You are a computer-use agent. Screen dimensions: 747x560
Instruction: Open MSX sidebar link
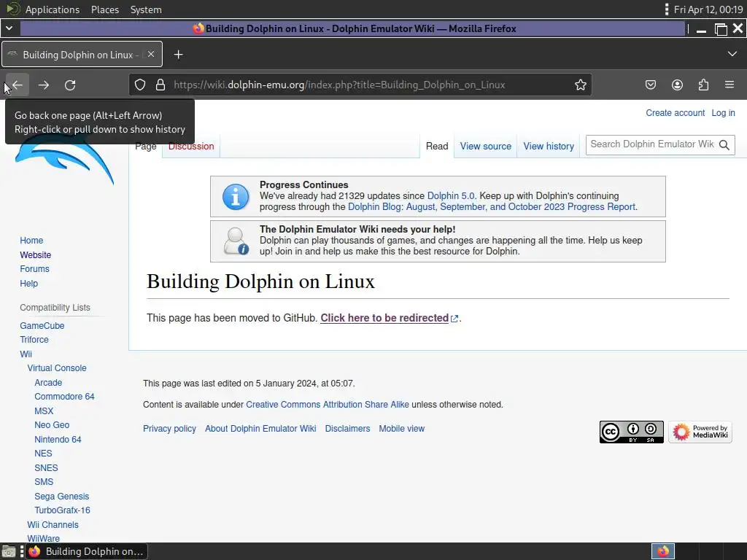(44, 411)
